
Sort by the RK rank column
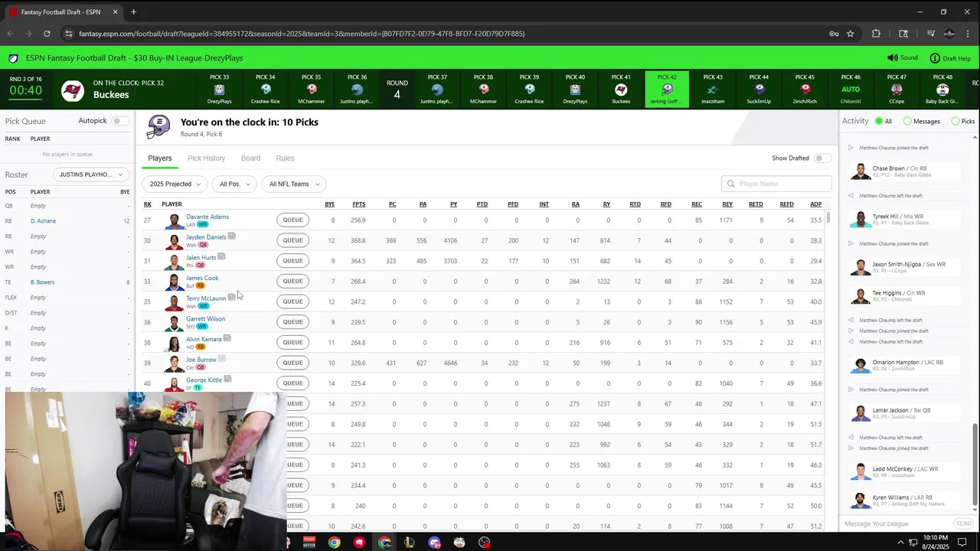coord(148,204)
